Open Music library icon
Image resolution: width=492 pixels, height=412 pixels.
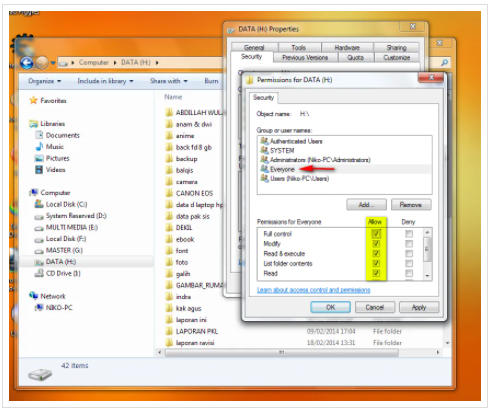(39, 146)
